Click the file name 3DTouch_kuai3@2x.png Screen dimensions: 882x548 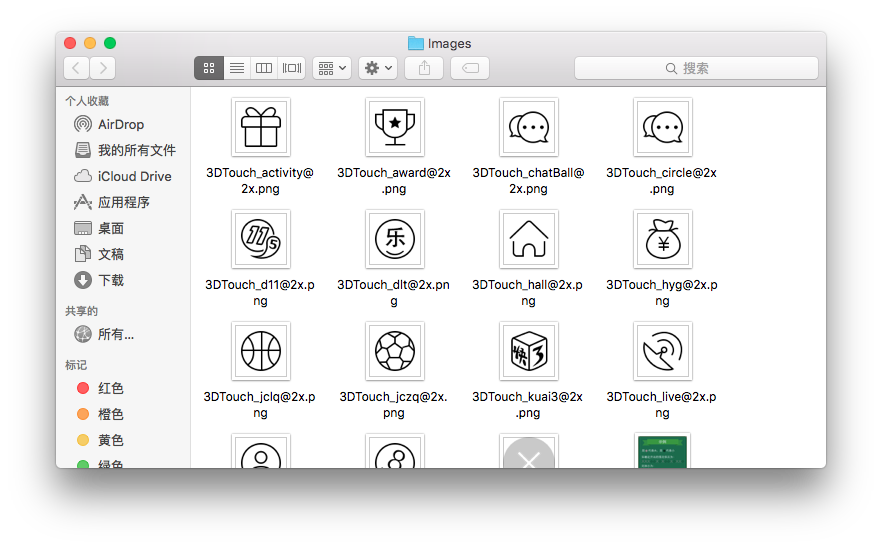pos(528,405)
